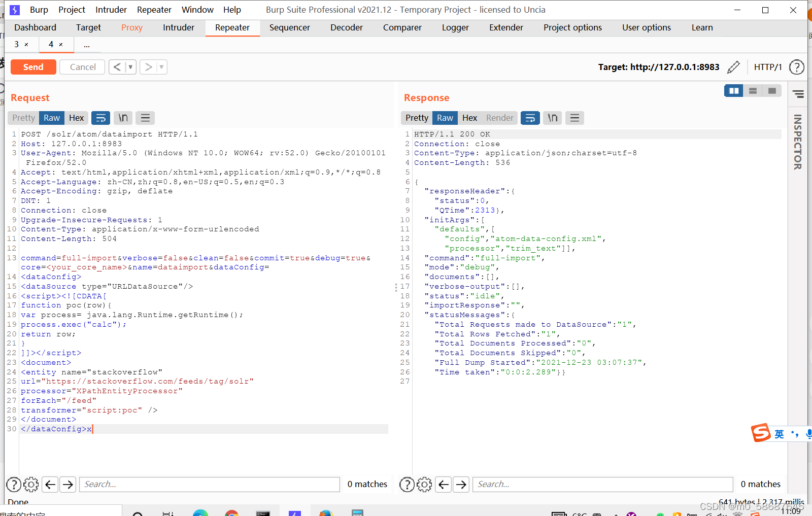Open Request editor hamburger menu

(x=145, y=118)
